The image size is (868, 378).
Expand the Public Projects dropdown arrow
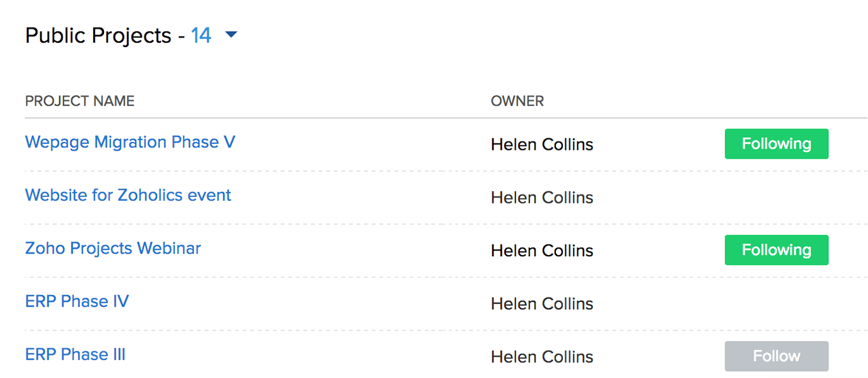tap(231, 35)
